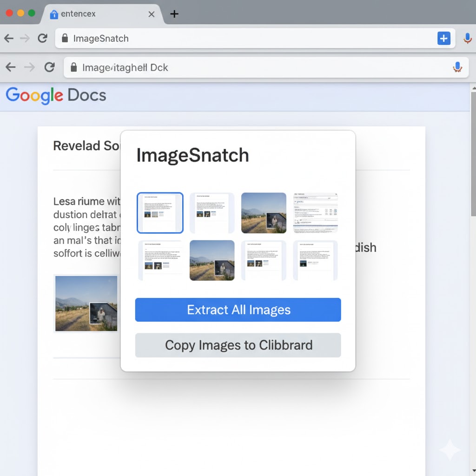The image size is (476, 476).
Task: Click the back navigation arrow
Action: [x=8, y=38]
